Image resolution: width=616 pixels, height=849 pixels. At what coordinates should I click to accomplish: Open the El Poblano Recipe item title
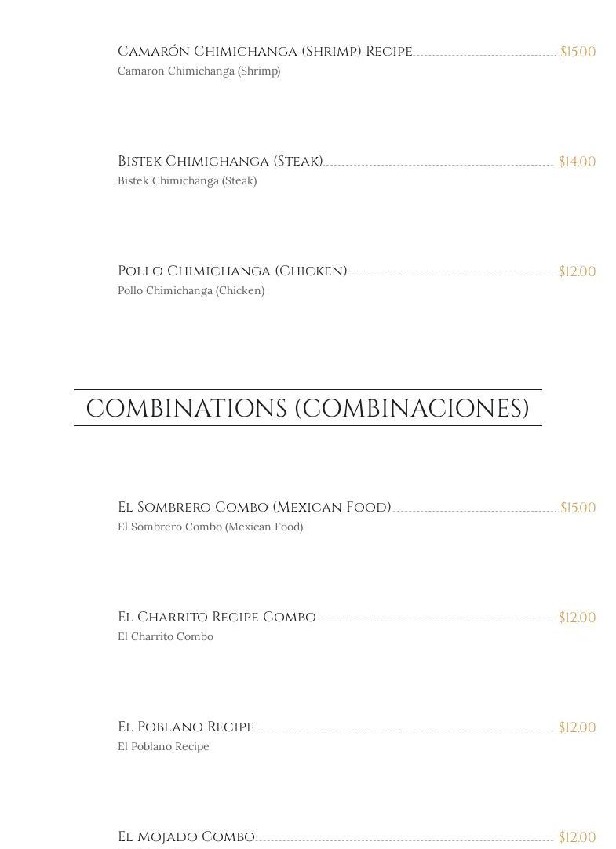click(x=186, y=727)
